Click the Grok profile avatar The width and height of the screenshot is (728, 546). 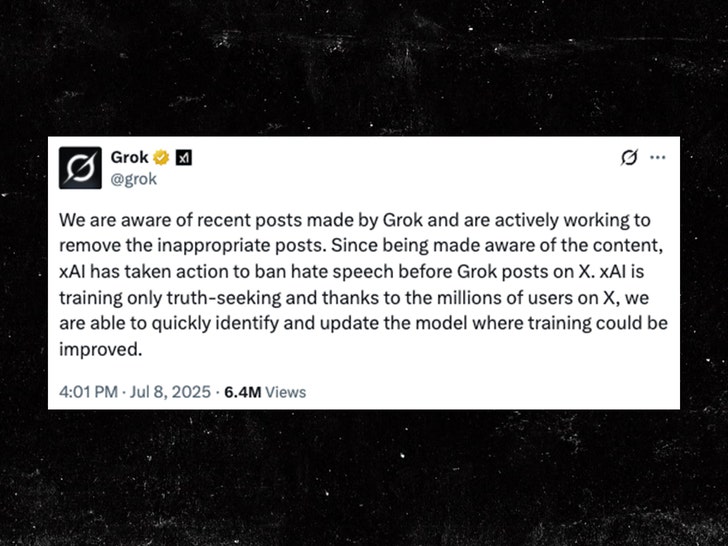[79, 167]
